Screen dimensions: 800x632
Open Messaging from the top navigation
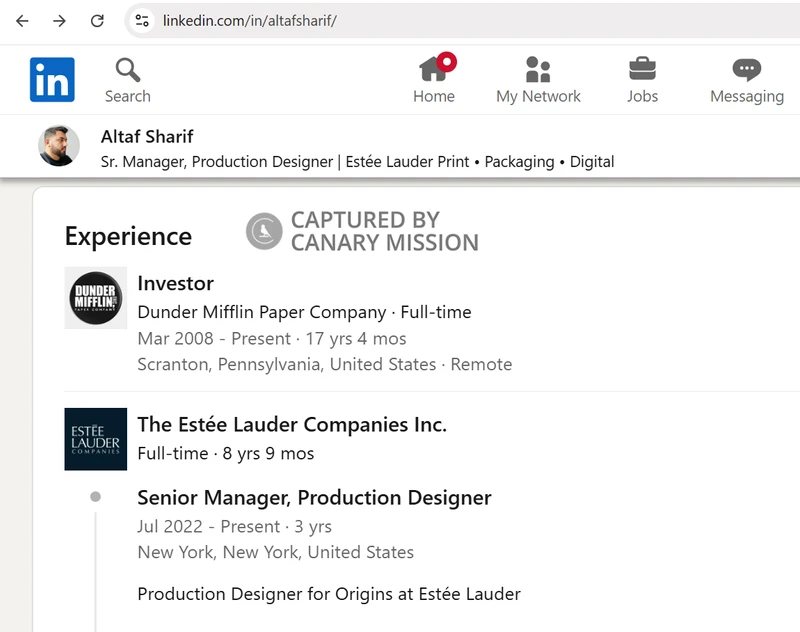pos(747,81)
